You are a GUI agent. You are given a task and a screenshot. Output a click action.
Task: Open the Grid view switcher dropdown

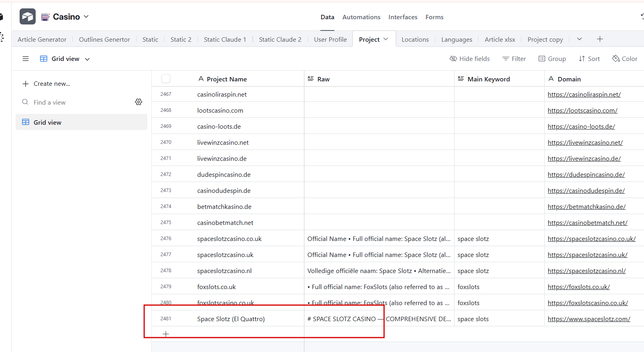click(x=65, y=59)
